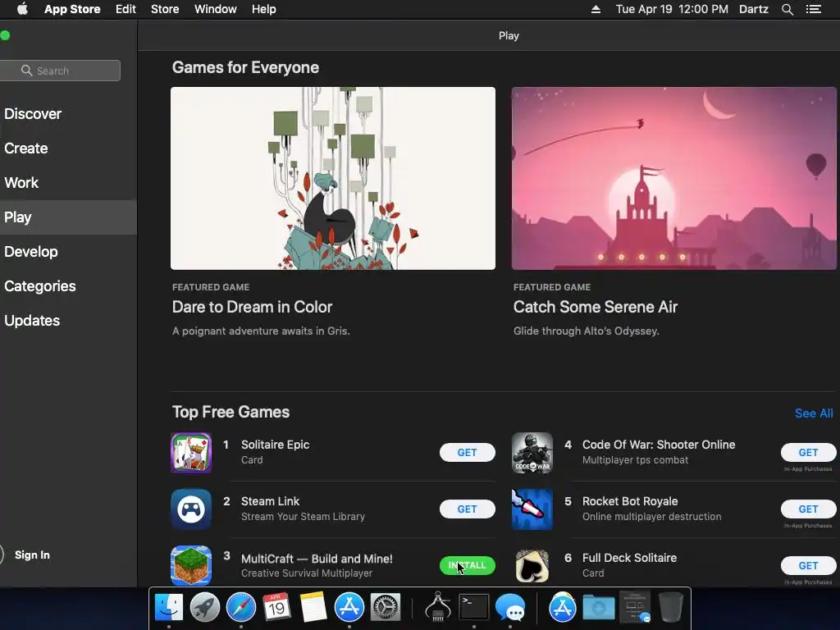Get Steam Link
This screenshot has width=840, height=630.
(467, 509)
